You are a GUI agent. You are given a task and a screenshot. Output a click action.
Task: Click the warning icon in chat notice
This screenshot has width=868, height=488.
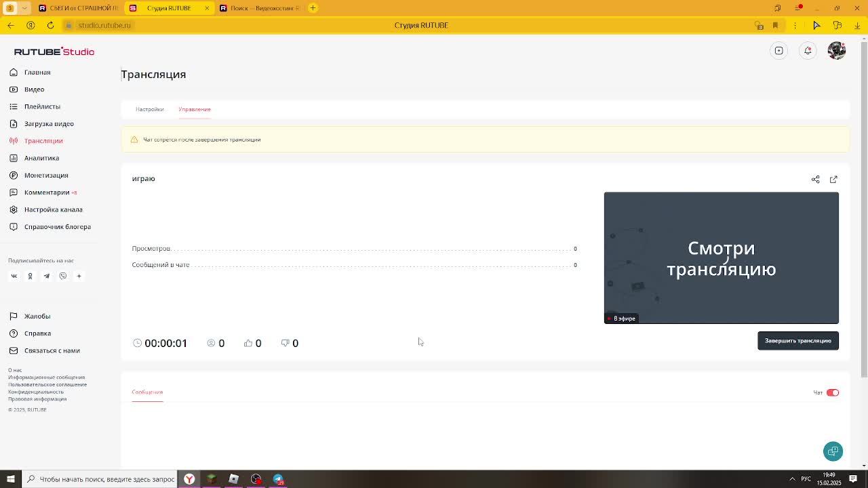click(134, 140)
